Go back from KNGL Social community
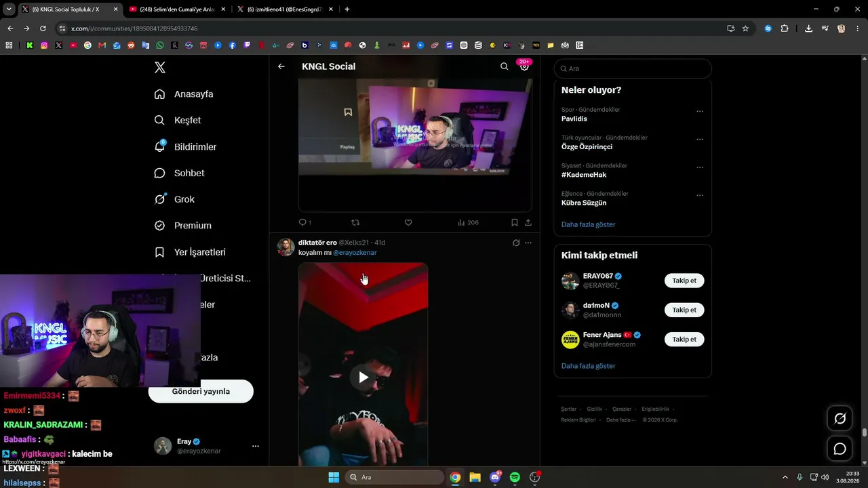This screenshot has height=488, width=868. pyautogui.click(x=281, y=66)
